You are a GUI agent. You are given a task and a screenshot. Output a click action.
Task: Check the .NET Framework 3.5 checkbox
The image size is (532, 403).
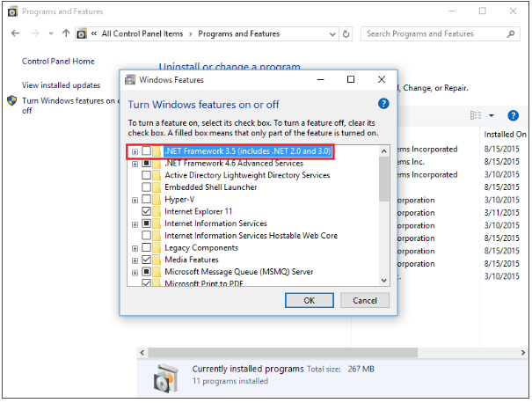(146, 150)
